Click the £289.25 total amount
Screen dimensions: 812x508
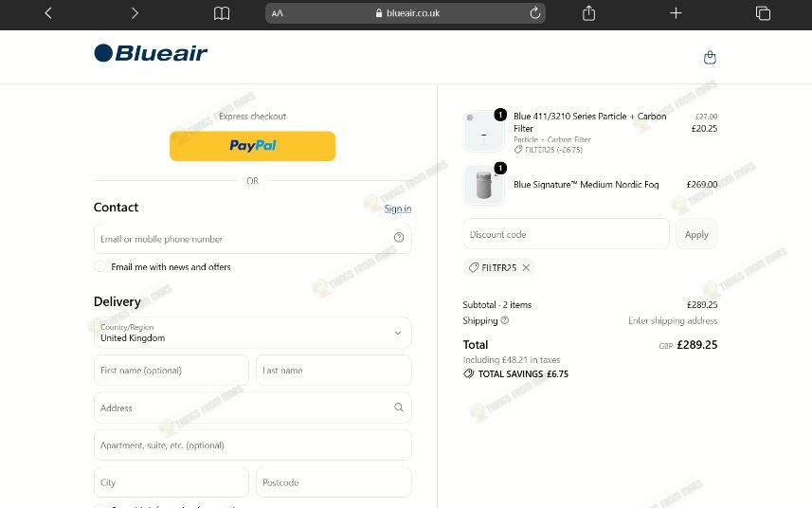(x=697, y=345)
